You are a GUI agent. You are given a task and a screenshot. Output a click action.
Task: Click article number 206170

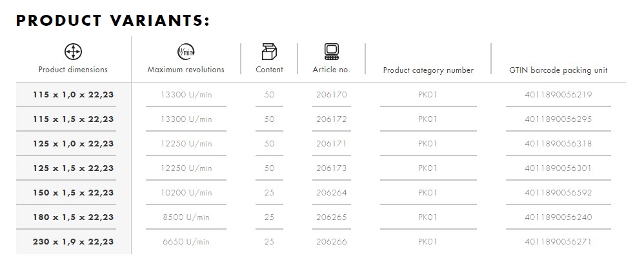(332, 94)
